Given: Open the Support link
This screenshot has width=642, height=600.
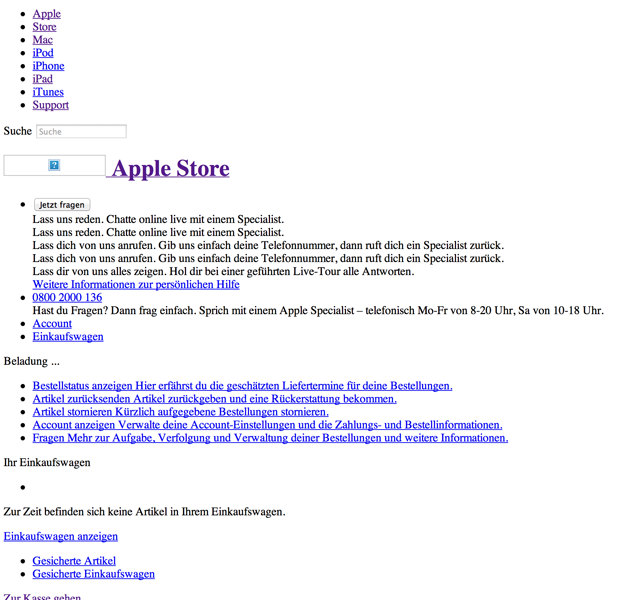Looking at the screenshot, I should tap(50, 105).
